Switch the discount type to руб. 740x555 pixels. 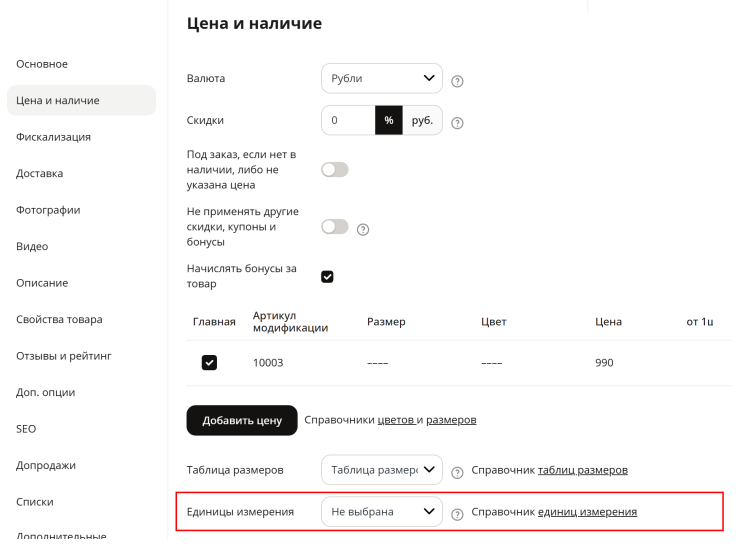click(422, 120)
